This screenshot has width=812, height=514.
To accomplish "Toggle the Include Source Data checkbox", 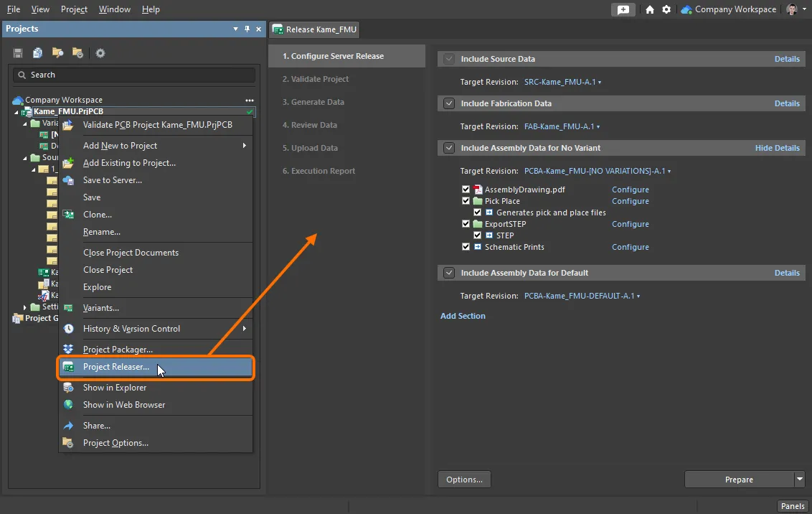I will click(x=449, y=59).
